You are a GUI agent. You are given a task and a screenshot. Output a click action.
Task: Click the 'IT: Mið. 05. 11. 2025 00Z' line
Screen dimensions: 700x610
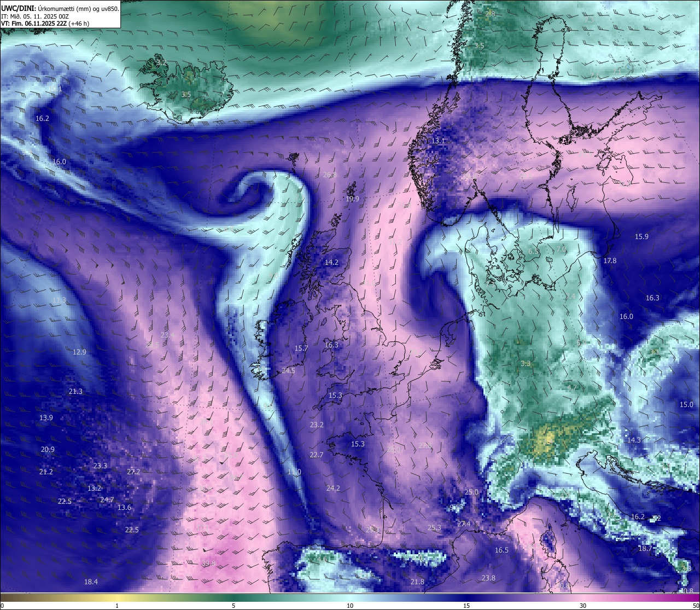point(35,16)
